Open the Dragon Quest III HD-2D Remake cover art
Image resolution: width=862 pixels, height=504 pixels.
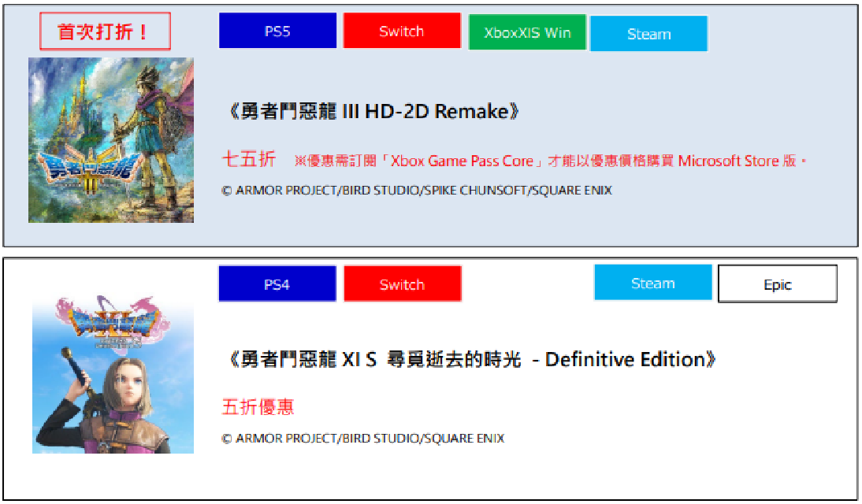coord(111,140)
